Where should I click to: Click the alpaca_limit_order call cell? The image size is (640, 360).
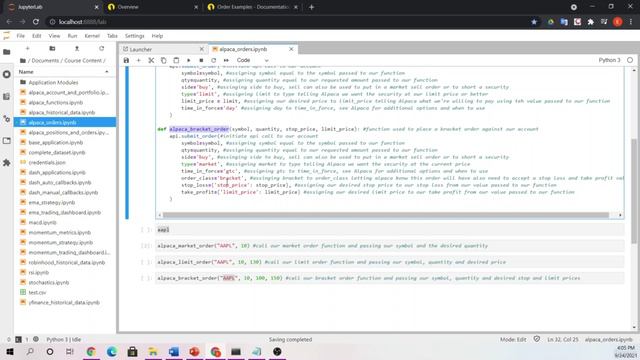pyautogui.click(x=390, y=262)
